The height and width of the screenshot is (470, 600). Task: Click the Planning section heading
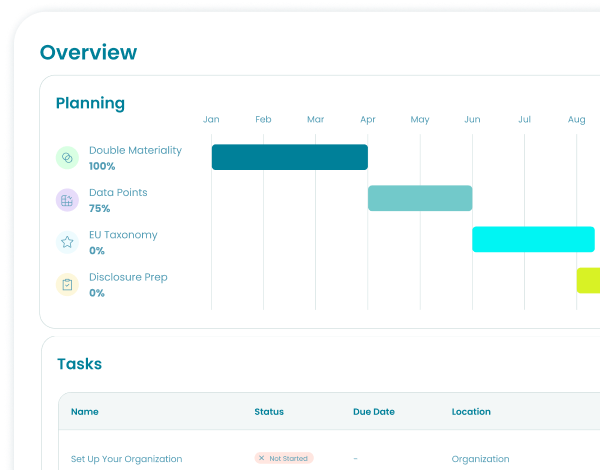coord(90,103)
